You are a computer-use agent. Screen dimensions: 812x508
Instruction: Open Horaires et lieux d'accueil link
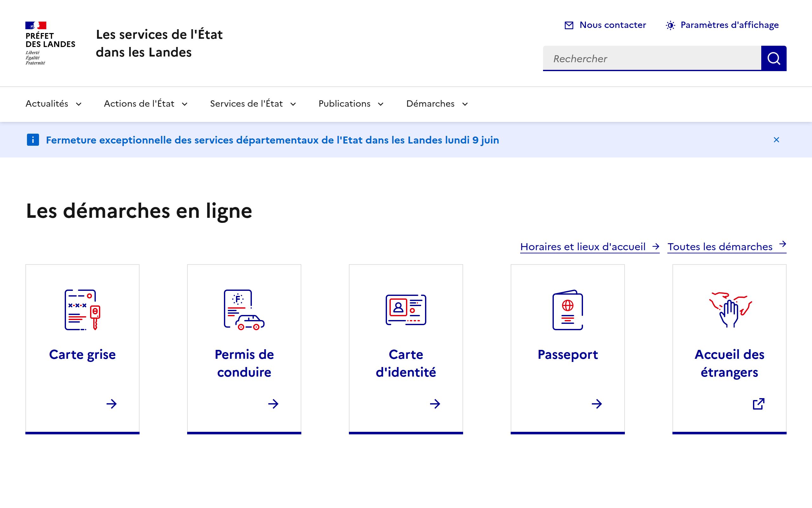tap(590, 247)
